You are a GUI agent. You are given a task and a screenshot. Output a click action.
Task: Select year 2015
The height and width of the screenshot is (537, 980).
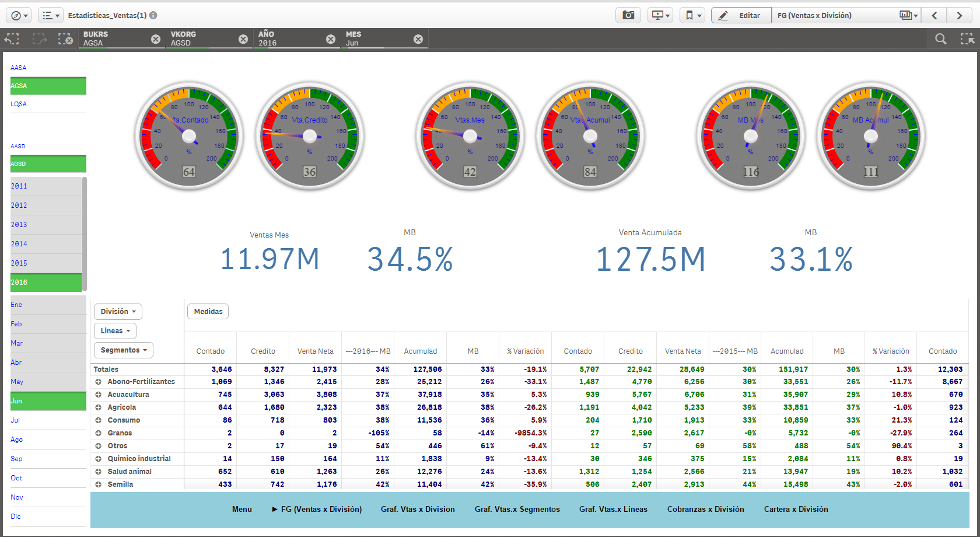(x=46, y=263)
